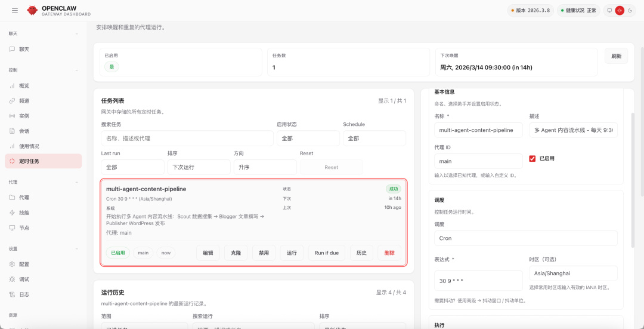Viewport: 644px width, 329px height.
Task: Click the Run if due button
Action: [327, 253]
